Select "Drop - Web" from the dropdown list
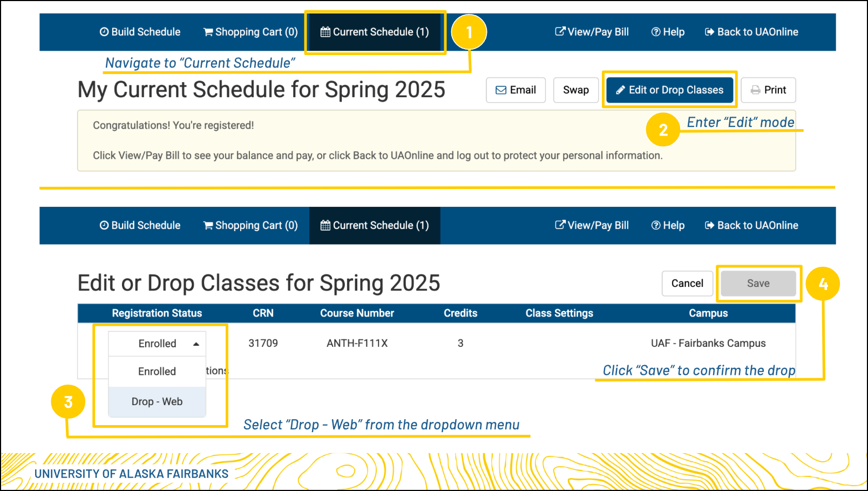 (x=157, y=401)
